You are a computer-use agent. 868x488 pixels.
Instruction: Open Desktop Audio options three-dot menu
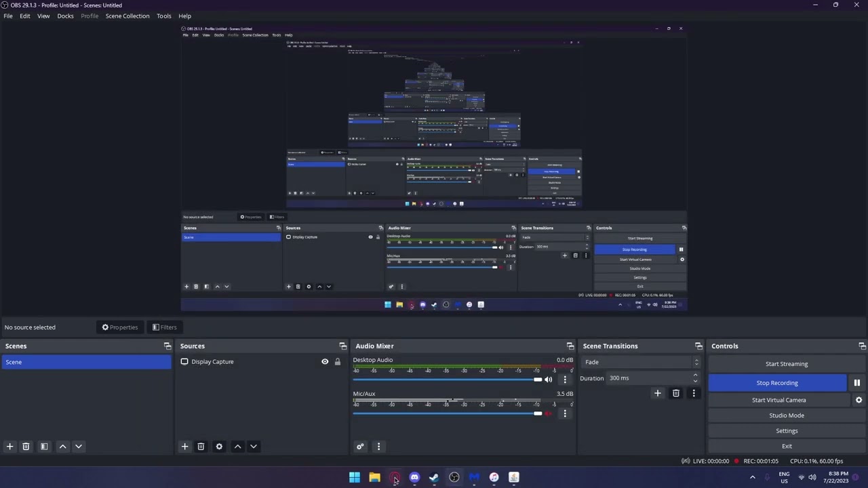[564, 380]
